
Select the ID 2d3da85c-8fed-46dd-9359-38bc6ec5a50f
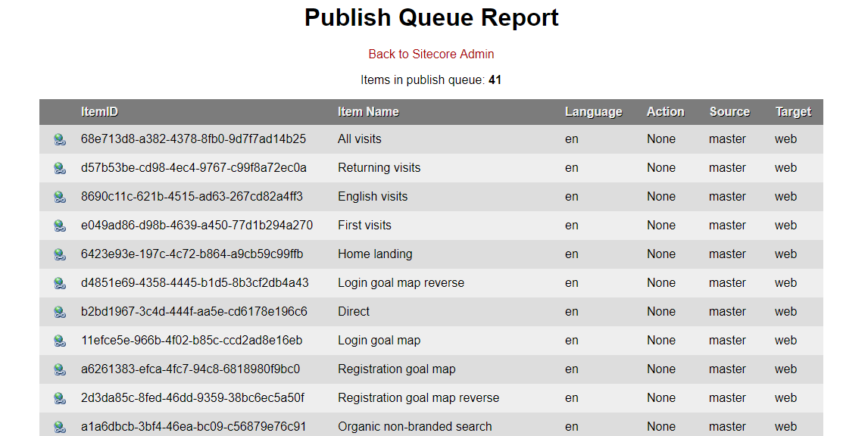pos(192,398)
